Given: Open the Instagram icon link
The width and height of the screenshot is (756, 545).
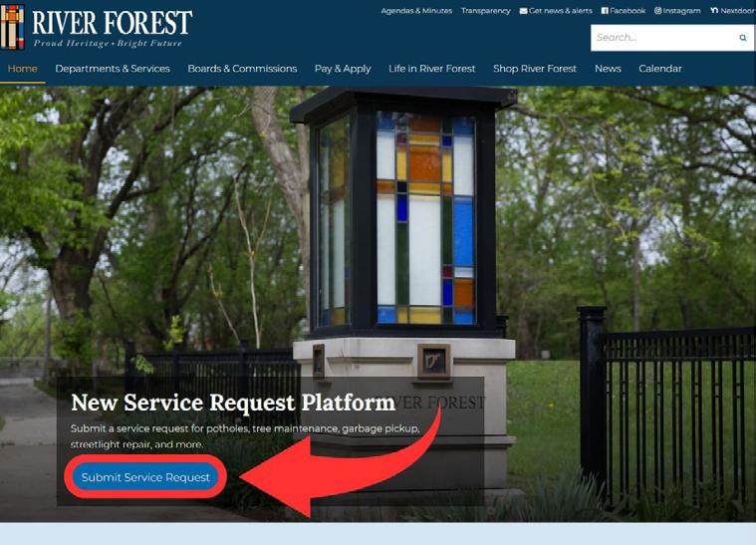Looking at the screenshot, I should pos(657,11).
